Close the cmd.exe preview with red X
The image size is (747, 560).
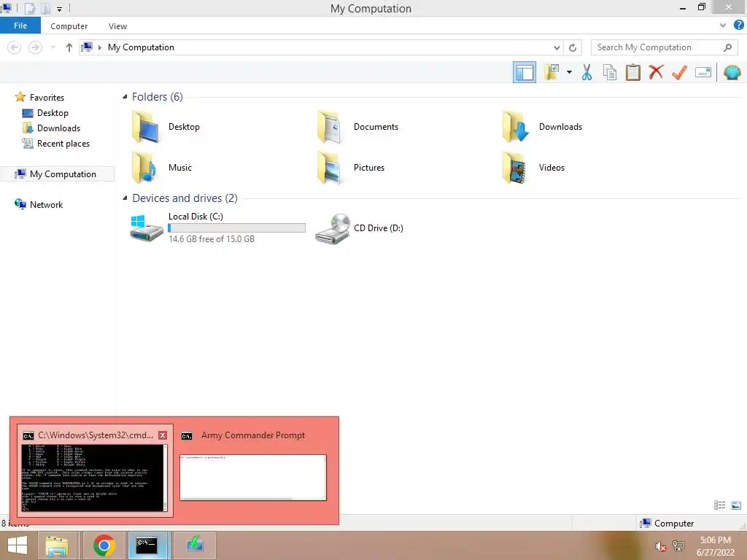click(163, 435)
